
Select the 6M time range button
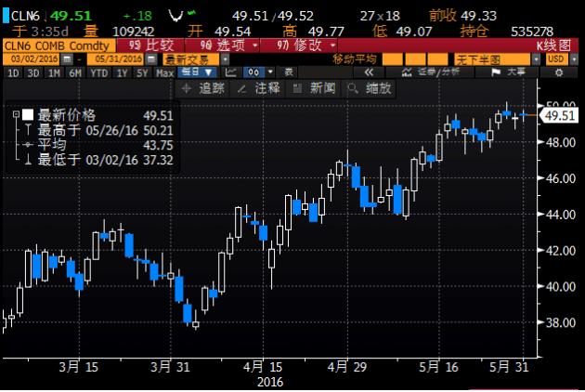coord(74,72)
